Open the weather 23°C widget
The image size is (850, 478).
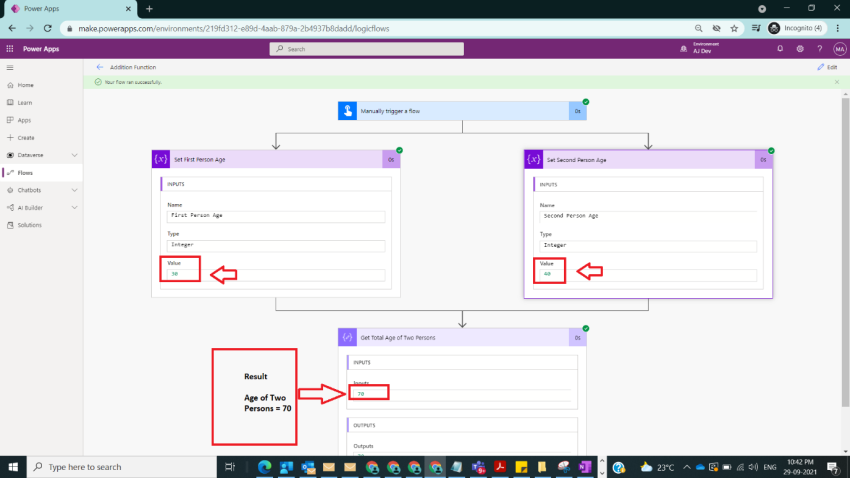click(657, 467)
